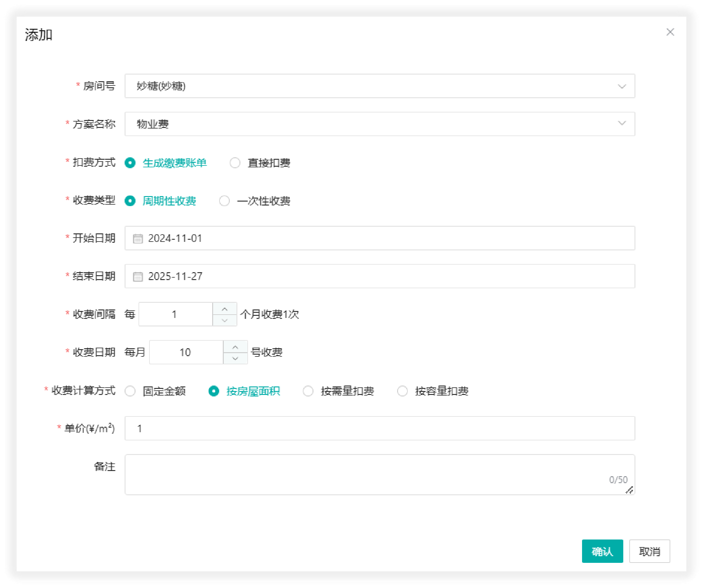The width and height of the screenshot is (703, 588).
Task: Open the 房间号 dropdown
Action: (x=380, y=86)
